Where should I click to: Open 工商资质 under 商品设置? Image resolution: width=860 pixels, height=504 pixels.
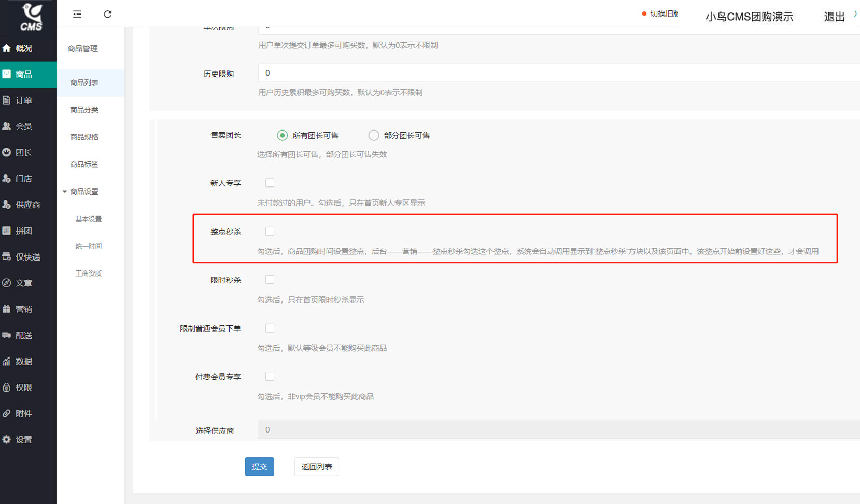89,273
